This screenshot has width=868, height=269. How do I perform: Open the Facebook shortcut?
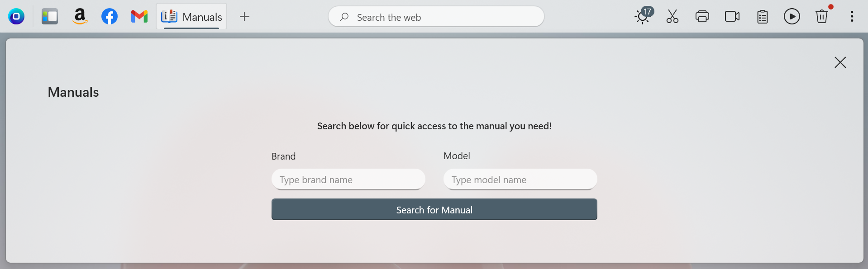(110, 16)
